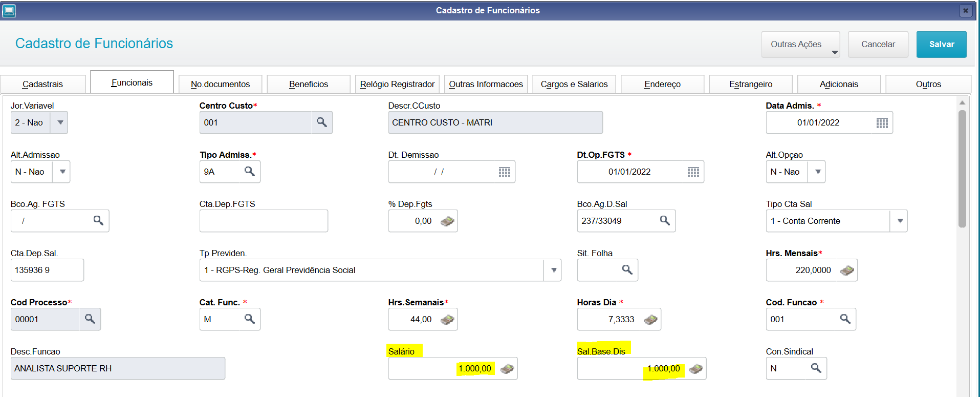Open the % Dep.Fgts calculator icon

click(447, 221)
